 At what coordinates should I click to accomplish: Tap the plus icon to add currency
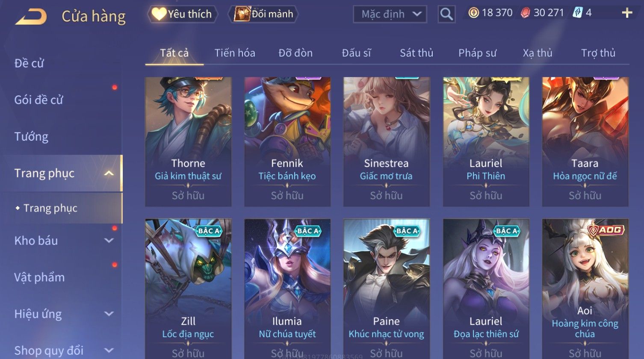pos(627,13)
